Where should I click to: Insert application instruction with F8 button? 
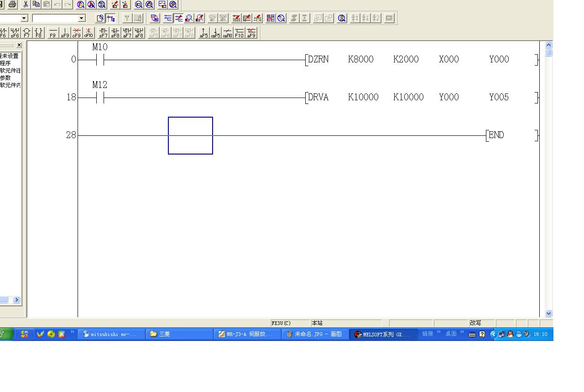pyautogui.click(x=39, y=33)
